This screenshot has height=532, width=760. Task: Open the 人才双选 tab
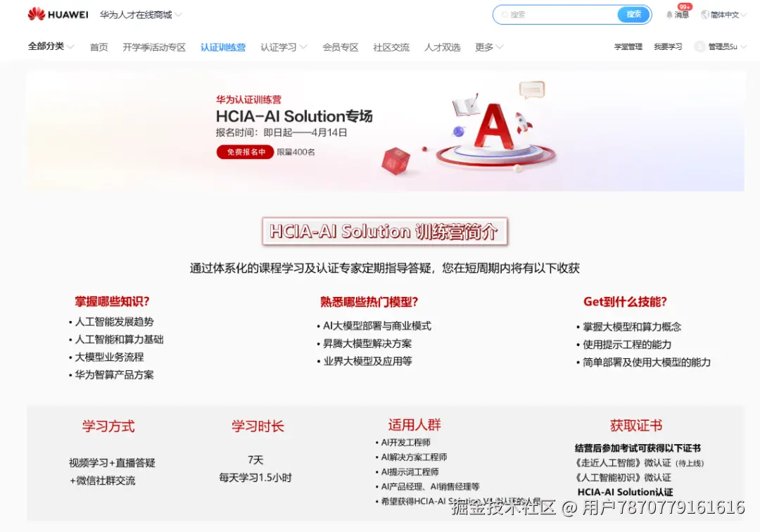tap(442, 47)
